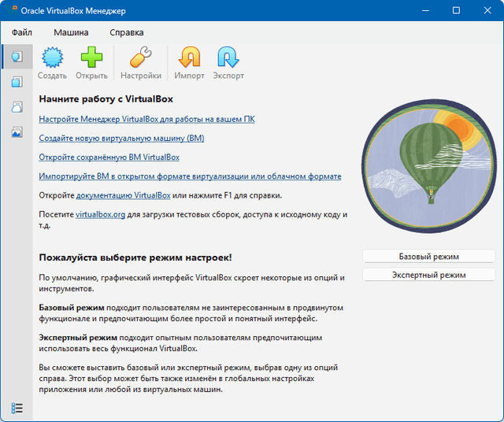The image size is (504, 422).
Task: Follow the Настройте Менеджер VirtualBox link
Action: click(x=146, y=119)
